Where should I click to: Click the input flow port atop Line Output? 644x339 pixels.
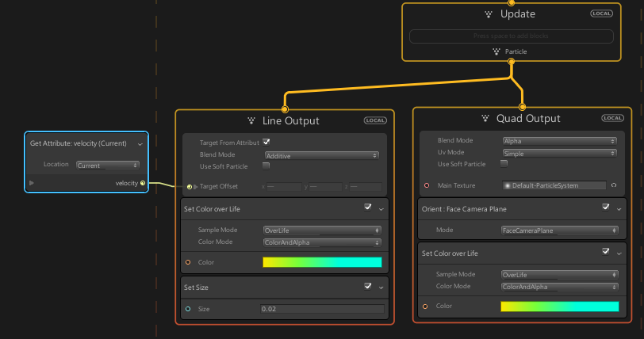pos(285,109)
